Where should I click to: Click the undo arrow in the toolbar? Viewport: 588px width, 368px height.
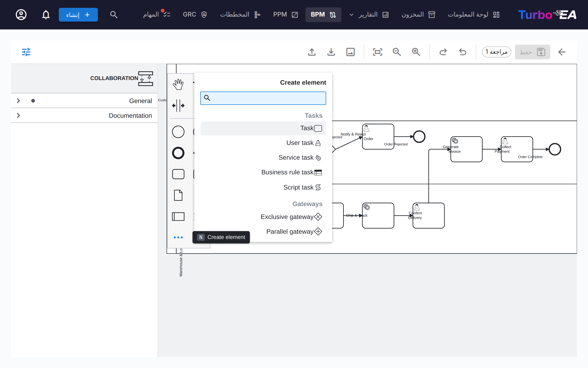click(x=463, y=52)
